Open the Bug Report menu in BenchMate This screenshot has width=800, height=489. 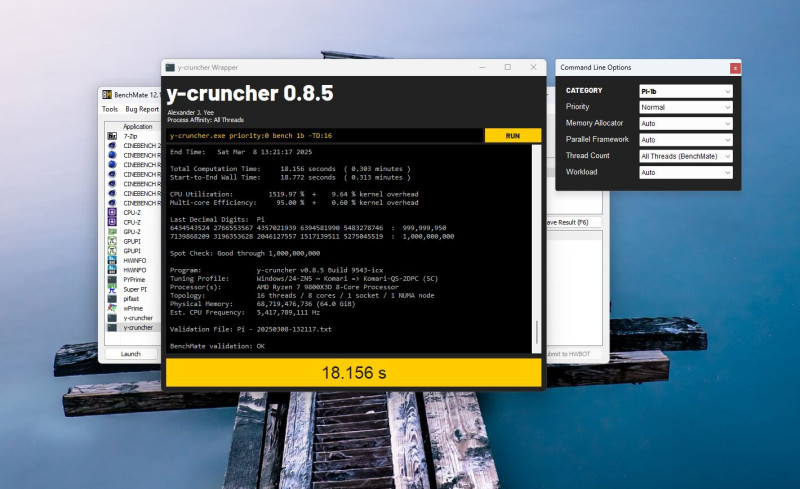pos(142,109)
